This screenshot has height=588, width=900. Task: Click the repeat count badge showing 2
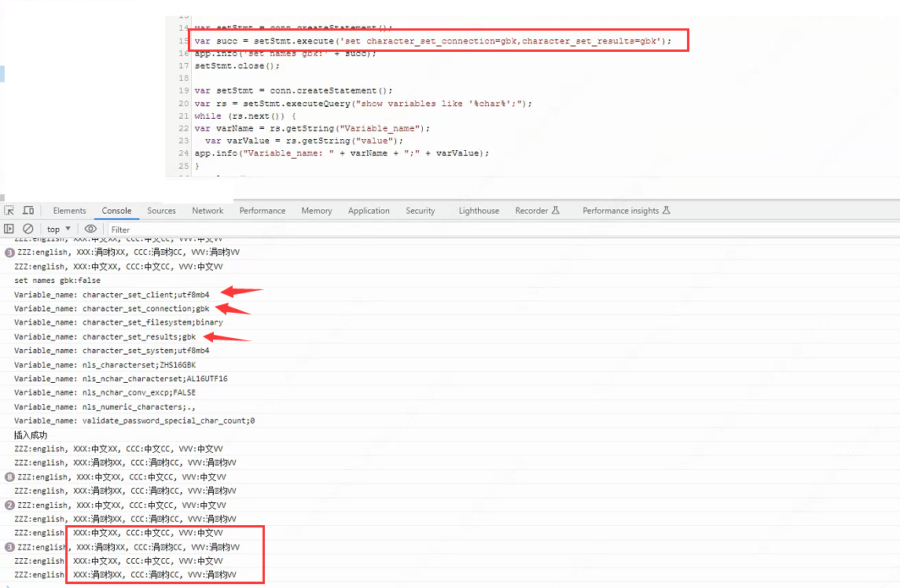[9, 505]
